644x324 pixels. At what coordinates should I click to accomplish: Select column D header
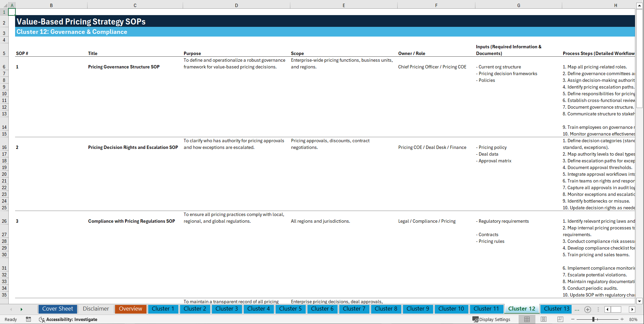click(x=236, y=5)
